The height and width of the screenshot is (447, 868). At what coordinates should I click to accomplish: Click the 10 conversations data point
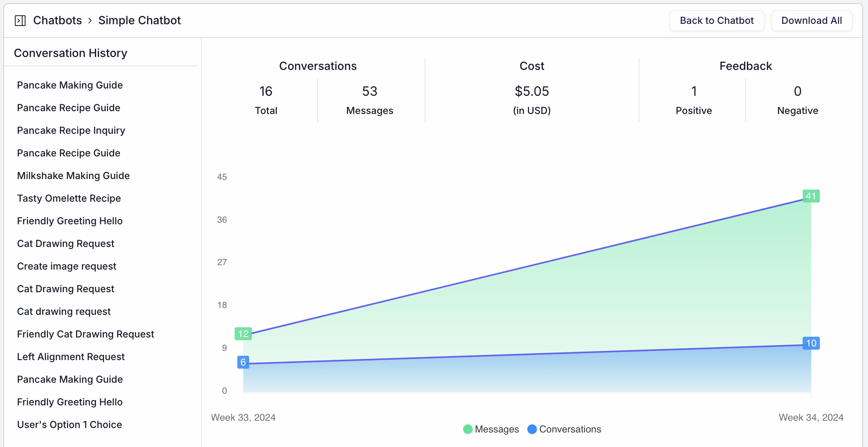coord(811,343)
